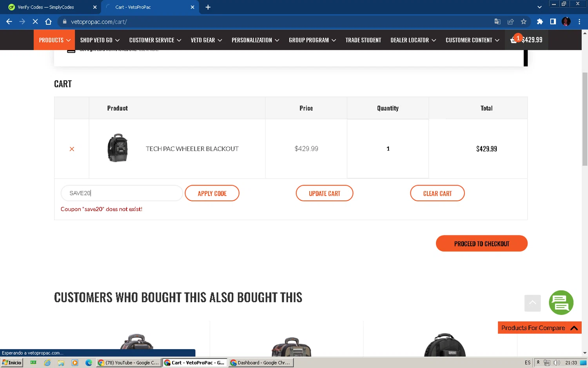Open Tech Pac Wheeler Blackout thumbnail
588x368 pixels.
point(118,148)
